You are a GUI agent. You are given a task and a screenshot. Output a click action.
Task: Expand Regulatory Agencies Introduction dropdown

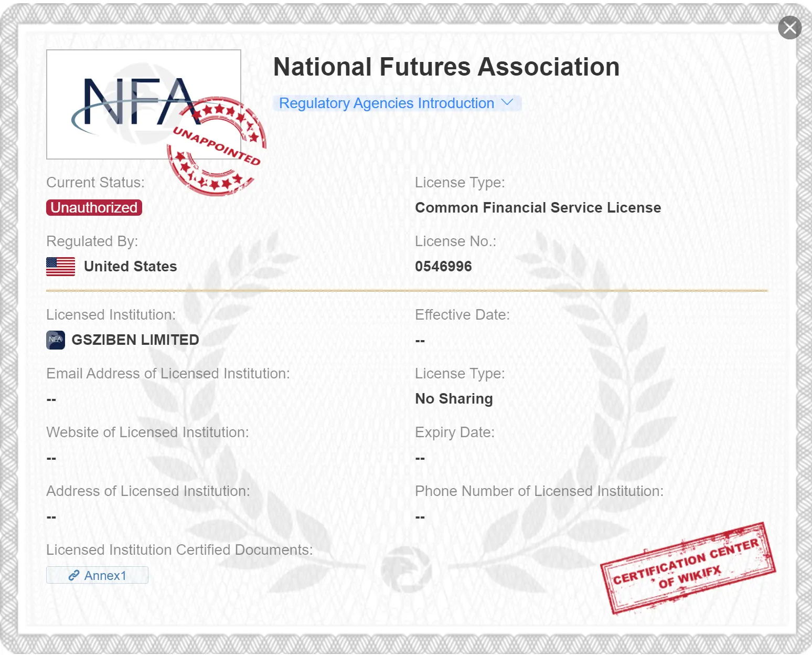pos(387,103)
